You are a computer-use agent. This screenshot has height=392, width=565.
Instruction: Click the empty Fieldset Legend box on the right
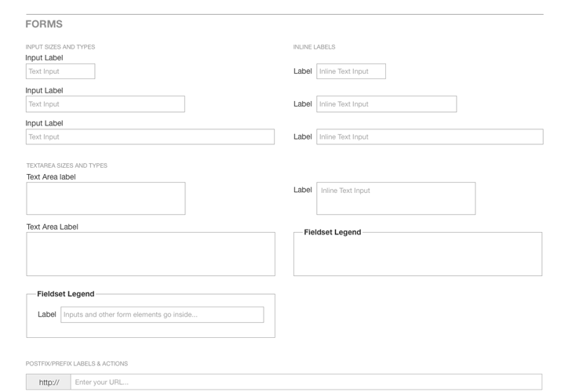pyautogui.click(x=417, y=254)
